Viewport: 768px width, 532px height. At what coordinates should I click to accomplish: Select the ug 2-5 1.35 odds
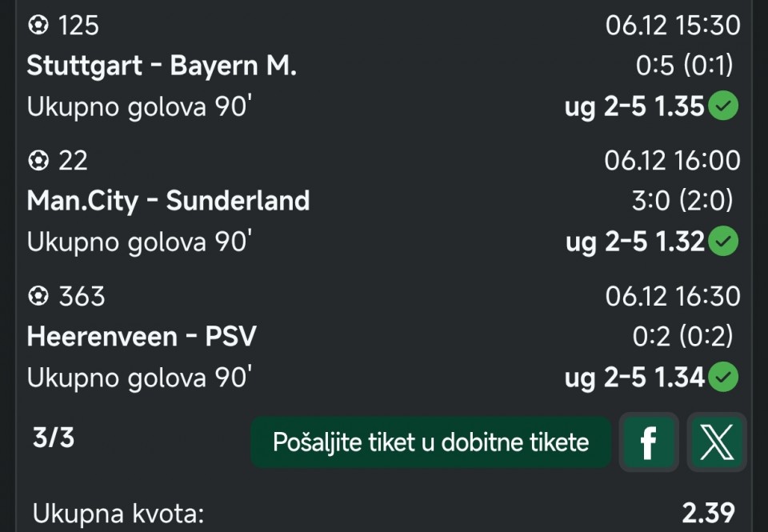click(634, 106)
